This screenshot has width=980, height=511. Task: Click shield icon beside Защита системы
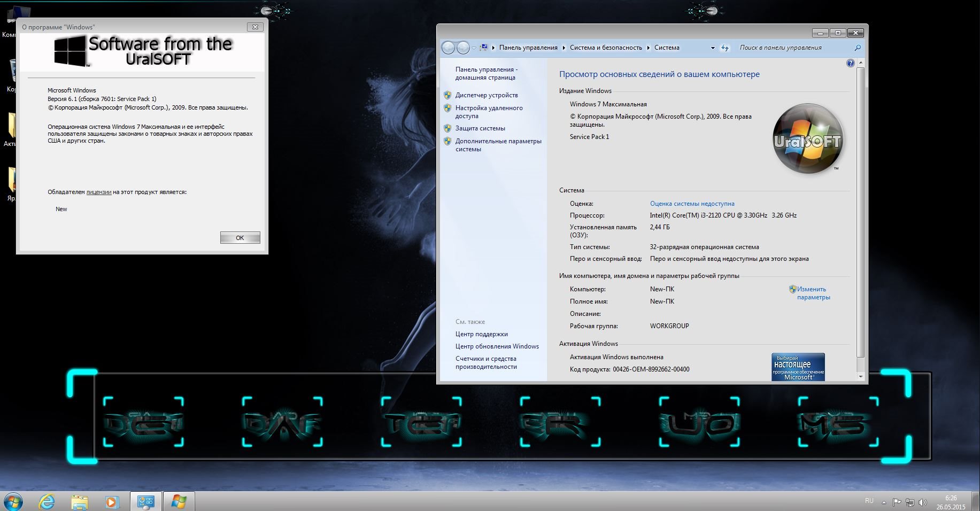click(447, 128)
